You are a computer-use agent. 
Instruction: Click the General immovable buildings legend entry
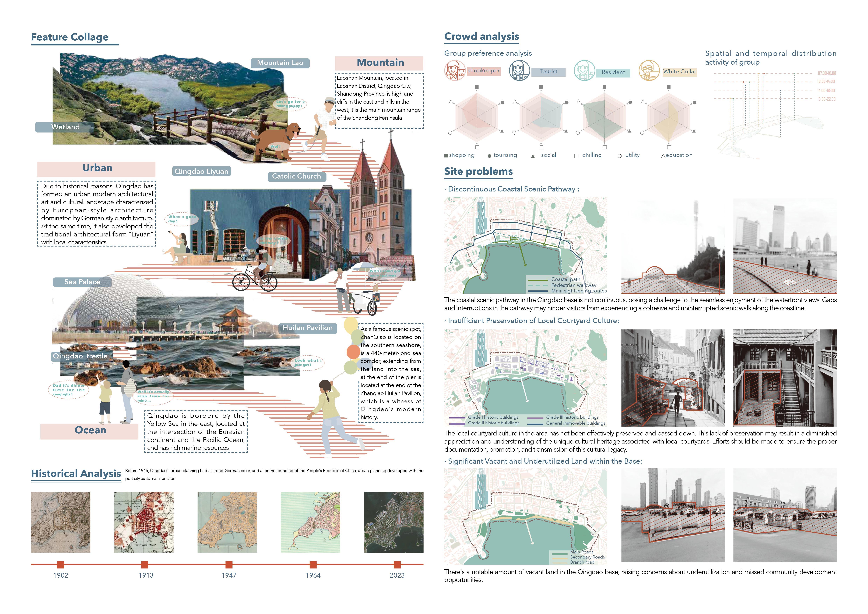(566, 423)
